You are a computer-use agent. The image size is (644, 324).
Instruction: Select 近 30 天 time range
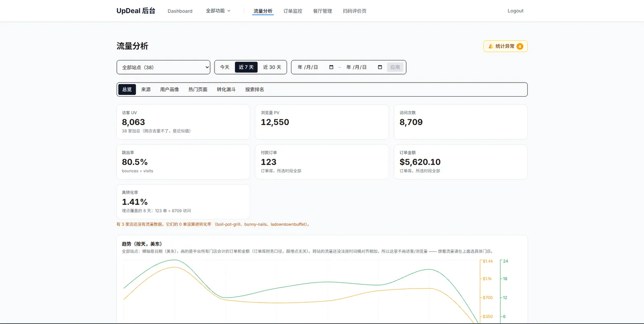[272, 67]
